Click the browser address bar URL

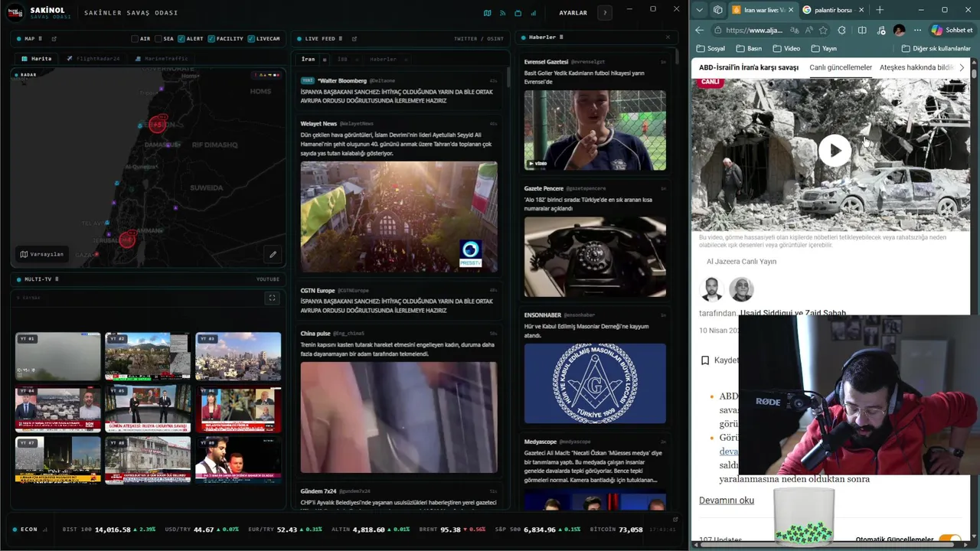click(x=754, y=30)
